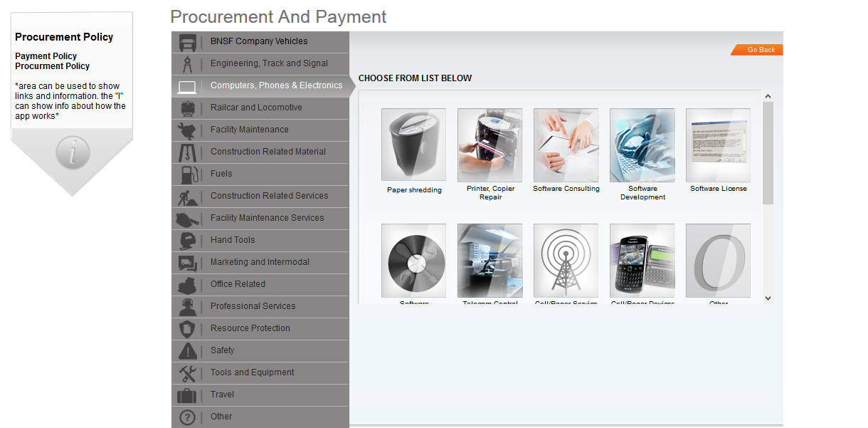This screenshot has height=428, width=868.
Task: Click the Go Back button
Action: click(758, 50)
